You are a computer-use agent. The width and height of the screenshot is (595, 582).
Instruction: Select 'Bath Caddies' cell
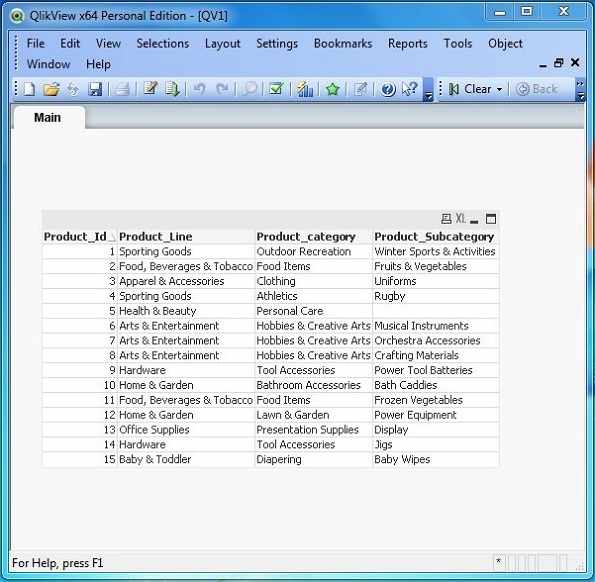[x=436, y=385]
